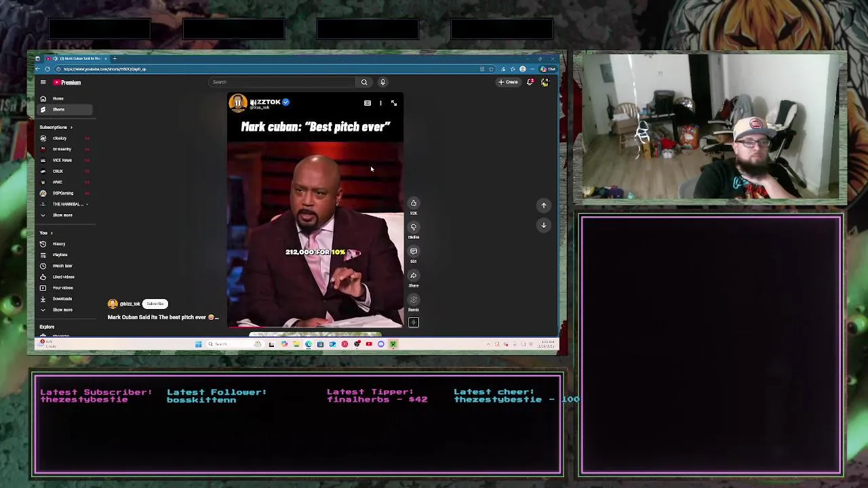Open the @bizz_tok channel link

pyautogui.click(x=130, y=304)
